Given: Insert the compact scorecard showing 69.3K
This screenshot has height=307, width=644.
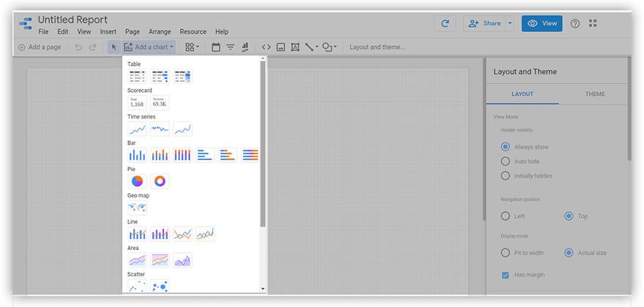Looking at the screenshot, I should click(160, 102).
